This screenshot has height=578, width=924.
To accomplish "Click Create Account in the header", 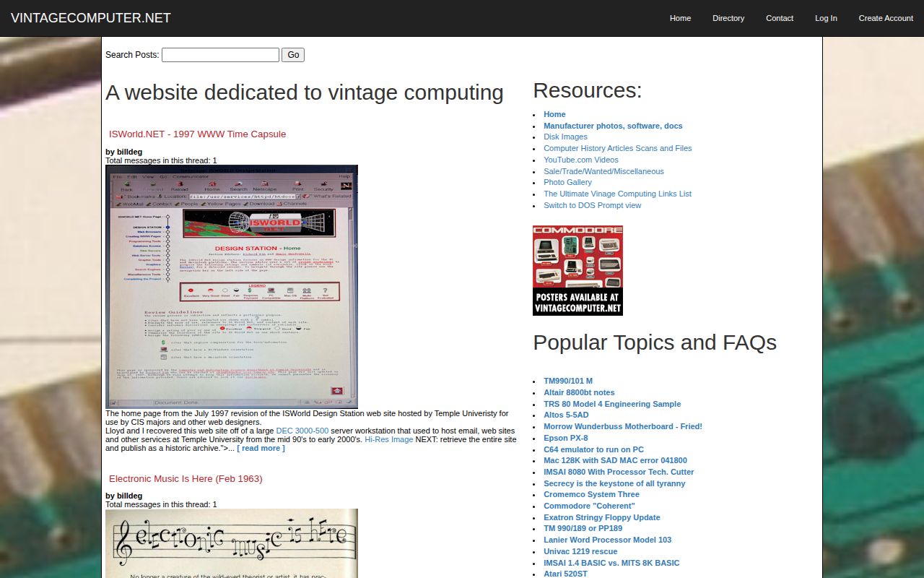I will (886, 18).
